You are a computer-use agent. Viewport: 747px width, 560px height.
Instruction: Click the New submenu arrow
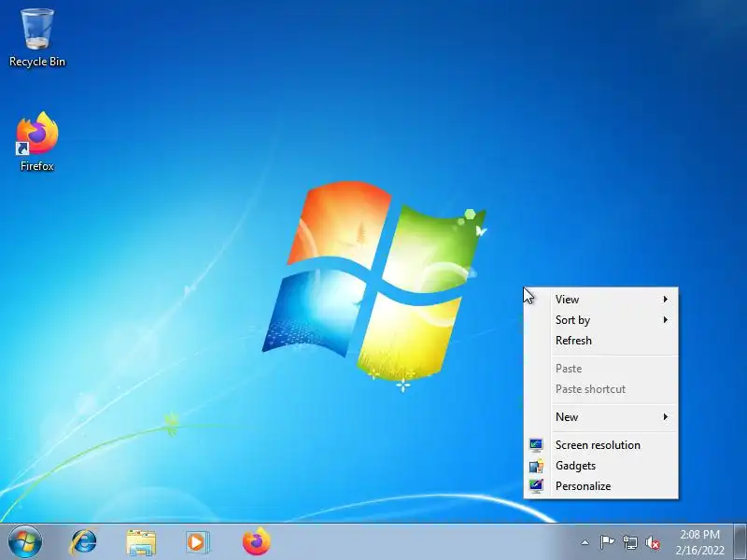(x=666, y=416)
